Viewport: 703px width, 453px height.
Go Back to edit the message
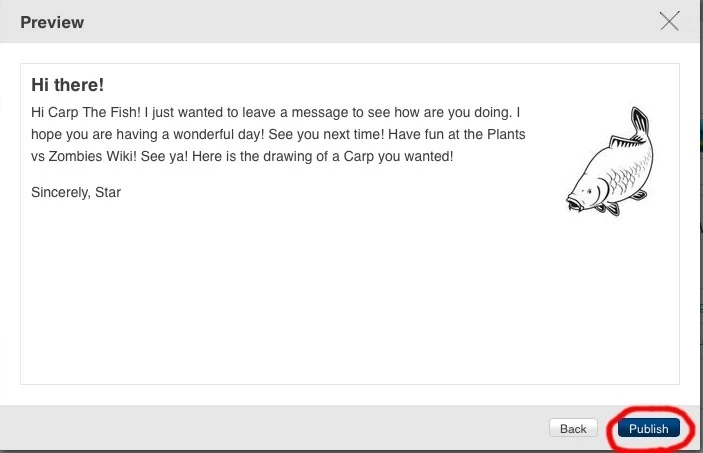(573, 429)
